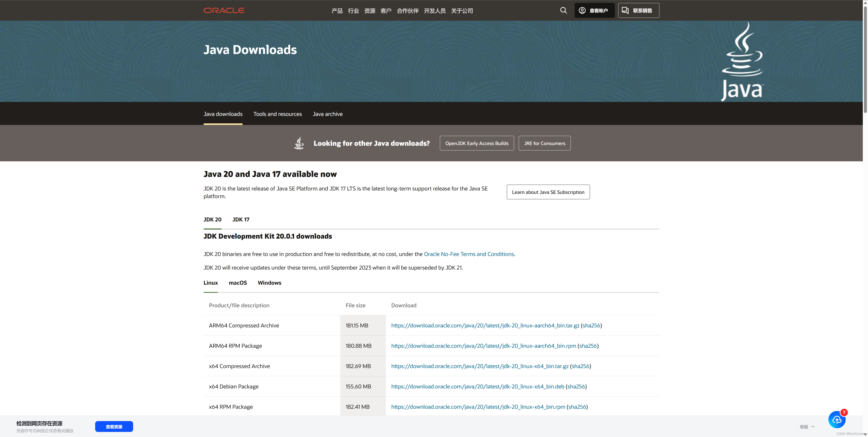Click the x64 Compressed Archive description
This screenshot has height=437, width=868.
point(239,366)
